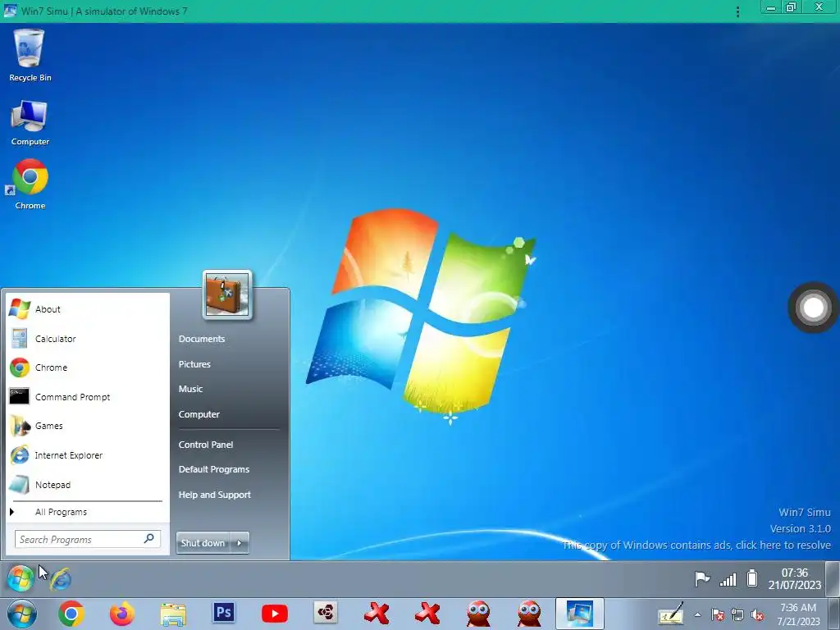
Task: Click the network signal bars icon in the simulator tray
Action: 728,579
